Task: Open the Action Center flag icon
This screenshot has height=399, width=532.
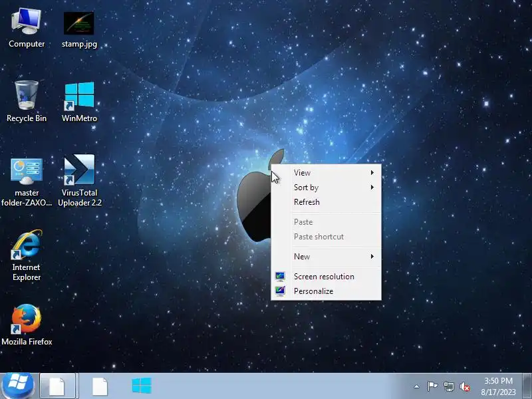Action: pyautogui.click(x=432, y=386)
